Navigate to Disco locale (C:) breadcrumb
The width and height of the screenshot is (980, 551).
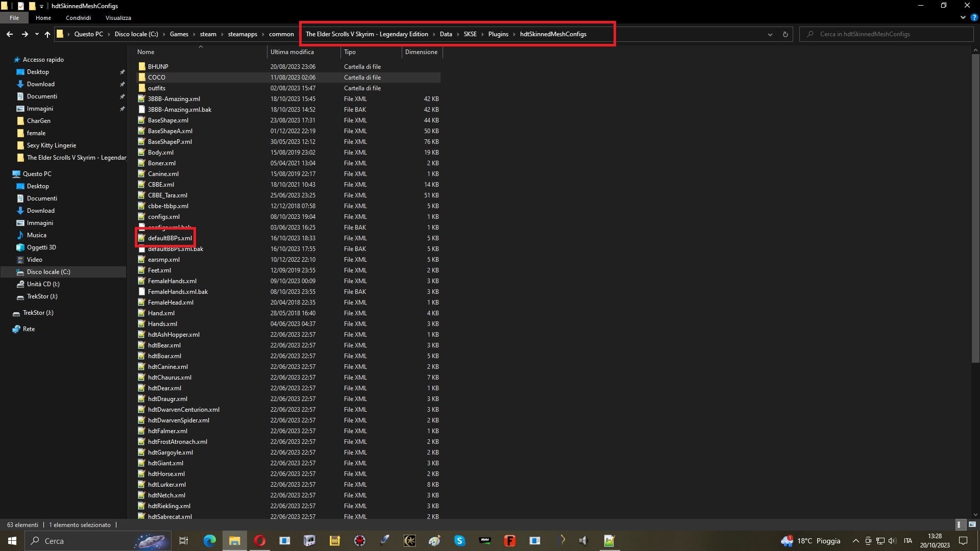pos(136,34)
